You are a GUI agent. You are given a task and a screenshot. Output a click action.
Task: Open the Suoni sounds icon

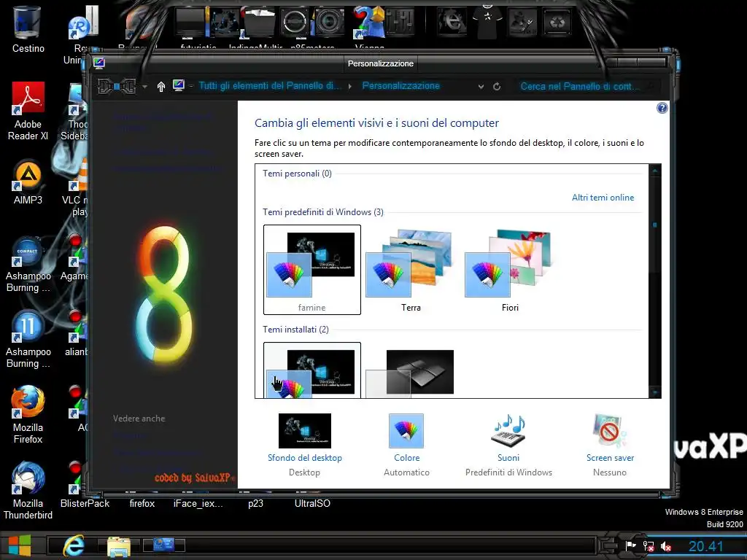(x=508, y=430)
